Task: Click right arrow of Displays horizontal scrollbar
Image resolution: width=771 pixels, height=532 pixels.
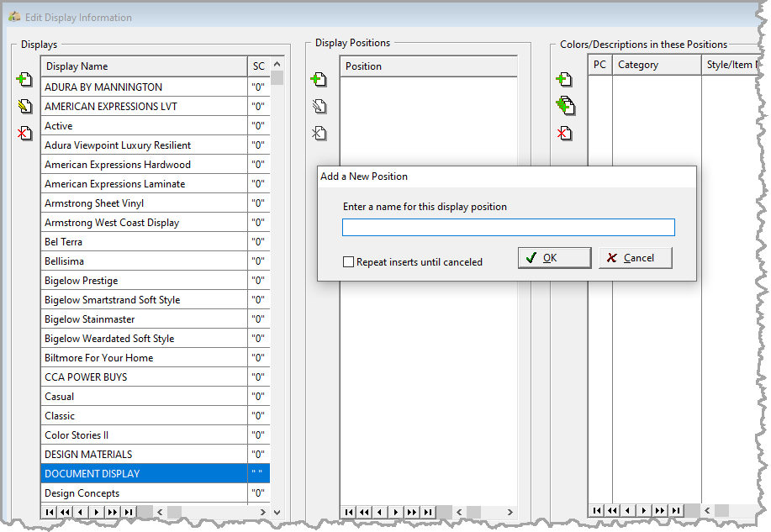Action: click(x=263, y=512)
